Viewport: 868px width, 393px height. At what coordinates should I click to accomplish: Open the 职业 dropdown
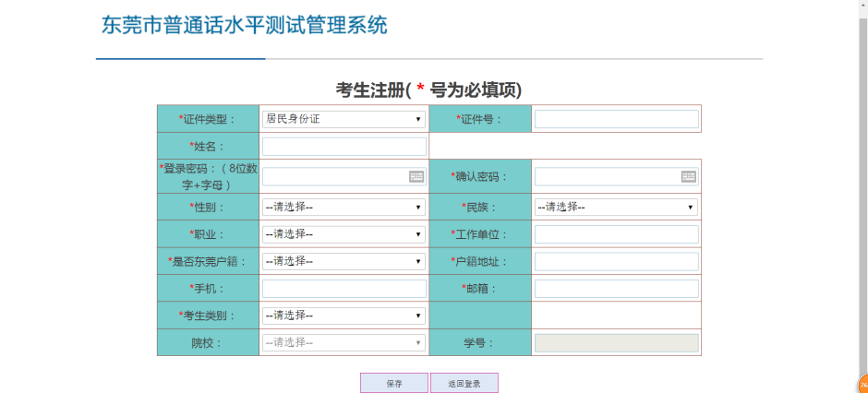click(x=344, y=234)
